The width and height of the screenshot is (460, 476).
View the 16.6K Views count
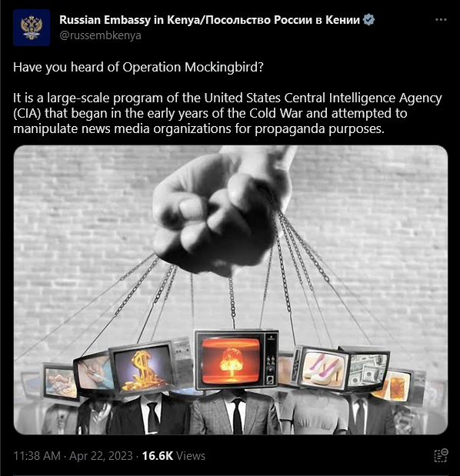174,456
